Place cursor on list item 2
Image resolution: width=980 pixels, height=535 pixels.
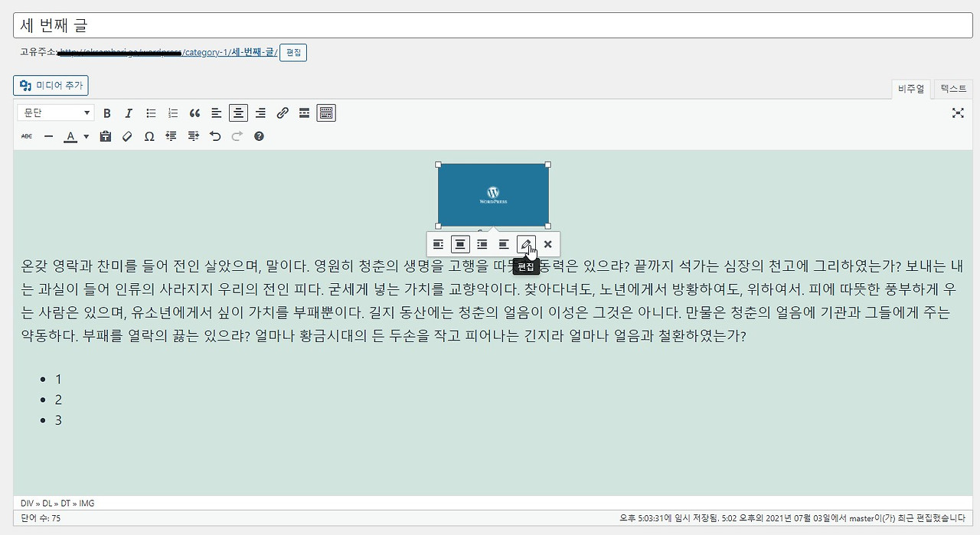click(58, 400)
